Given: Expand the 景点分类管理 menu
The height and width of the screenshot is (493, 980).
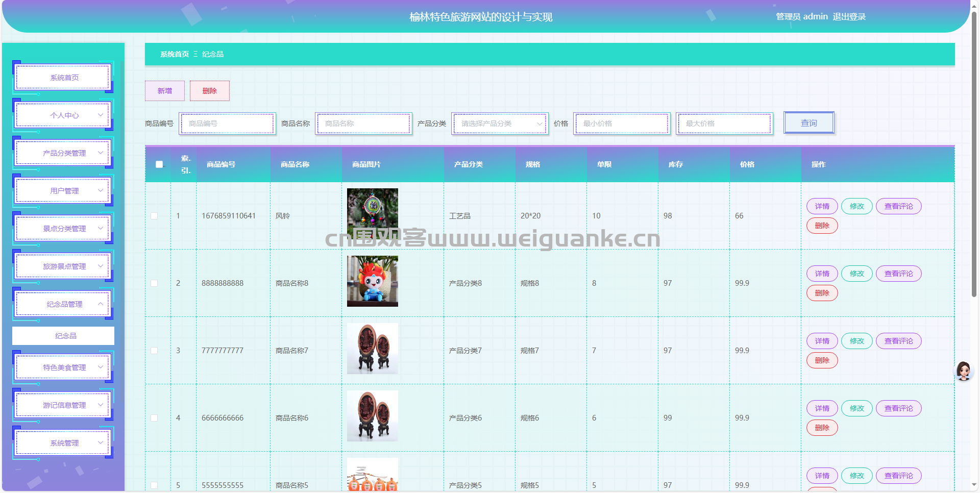Looking at the screenshot, I should [x=63, y=229].
